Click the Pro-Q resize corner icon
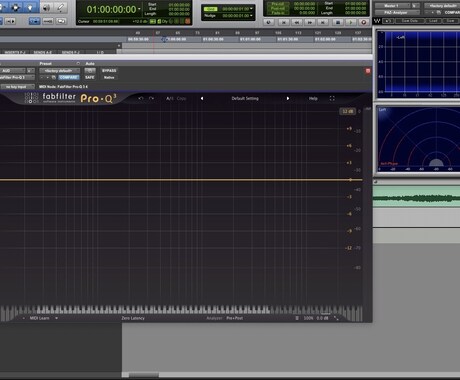The height and width of the screenshot is (380, 460). click(x=336, y=318)
